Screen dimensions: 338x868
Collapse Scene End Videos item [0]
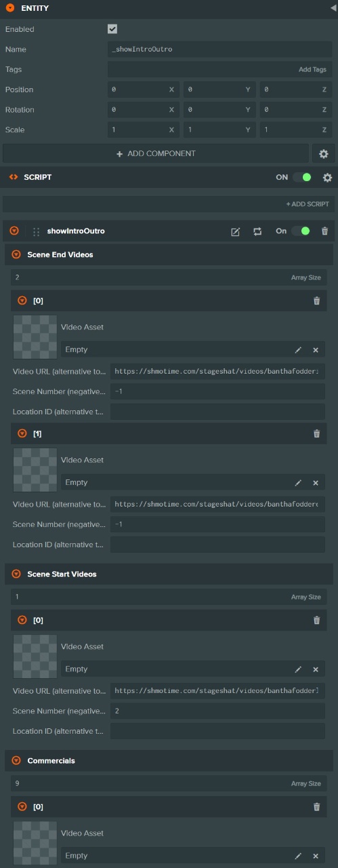click(x=22, y=300)
